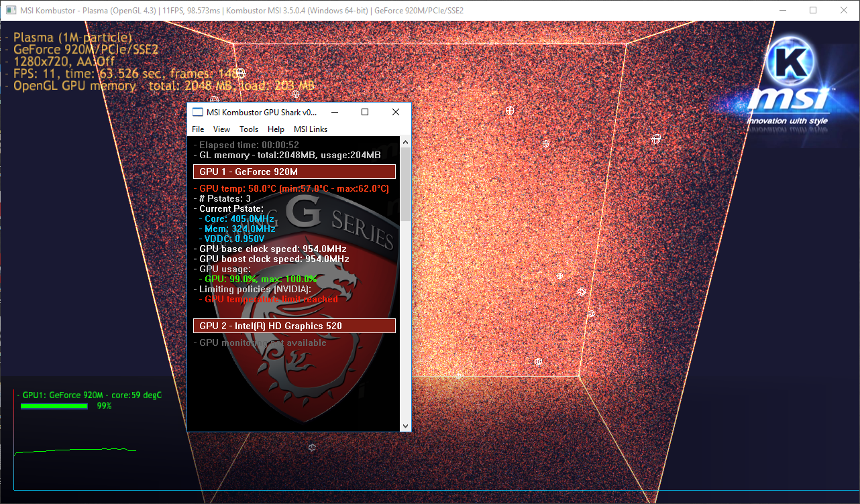Image resolution: width=860 pixels, height=504 pixels.
Task: Click the GPU Shark window title icon
Action: coord(197,113)
